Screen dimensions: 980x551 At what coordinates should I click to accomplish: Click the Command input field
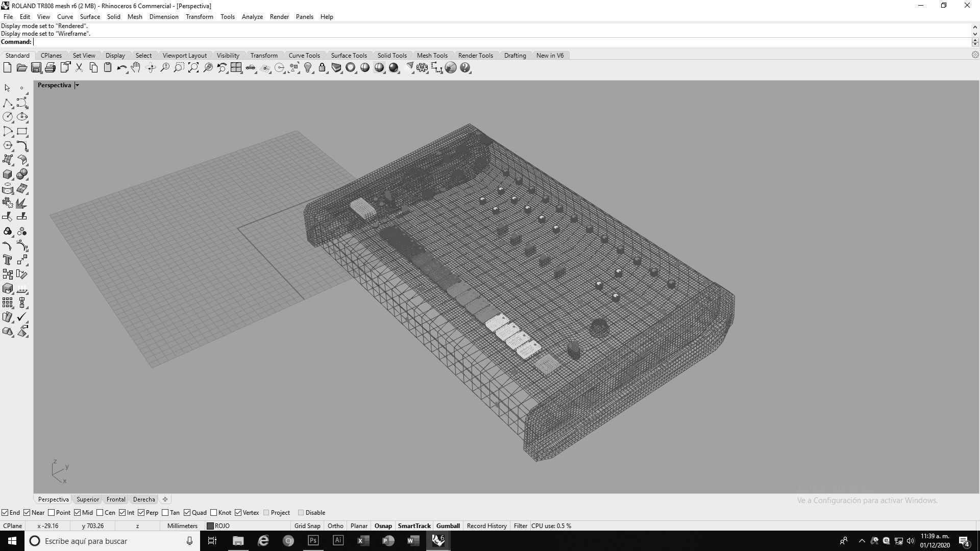coord(502,42)
